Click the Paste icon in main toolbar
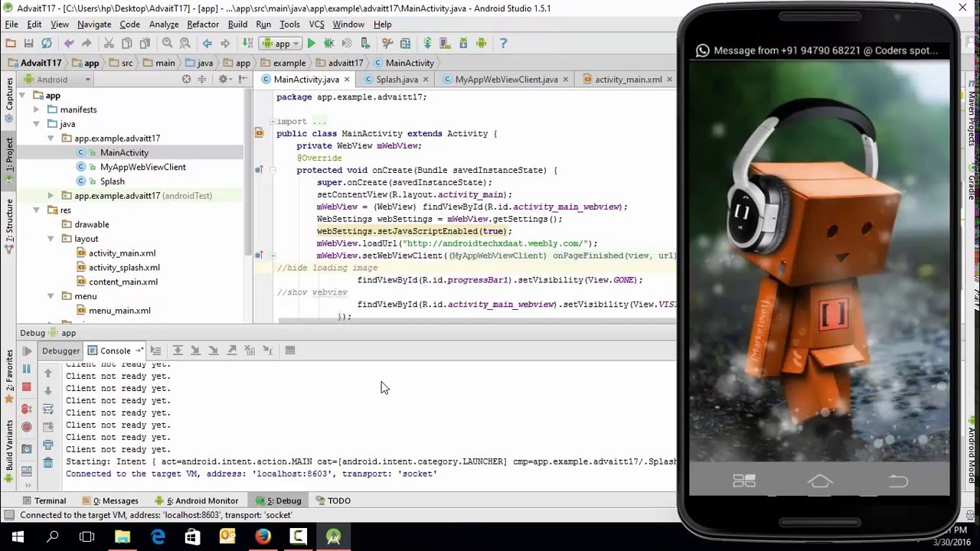The image size is (980, 551). [x=145, y=44]
